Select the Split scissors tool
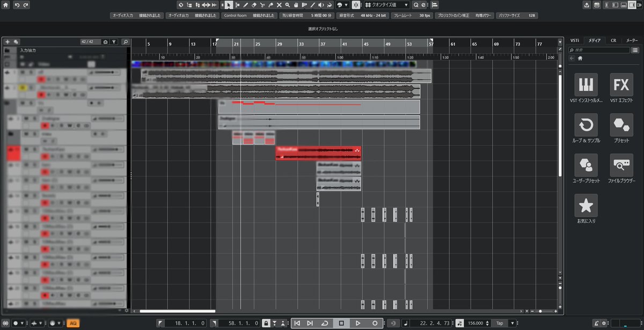Image resolution: width=644 pixels, height=330 pixels. pyautogui.click(x=262, y=5)
